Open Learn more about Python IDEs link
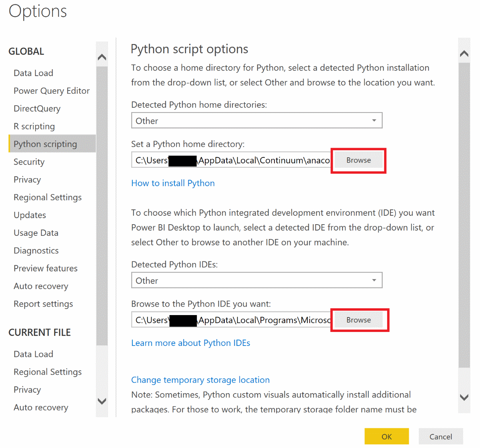This screenshot has height=448, width=480. tap(190, 343)
